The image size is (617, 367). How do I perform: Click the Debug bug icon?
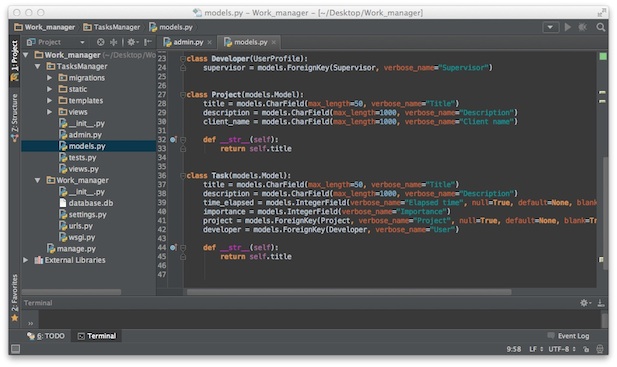(582, 27)
